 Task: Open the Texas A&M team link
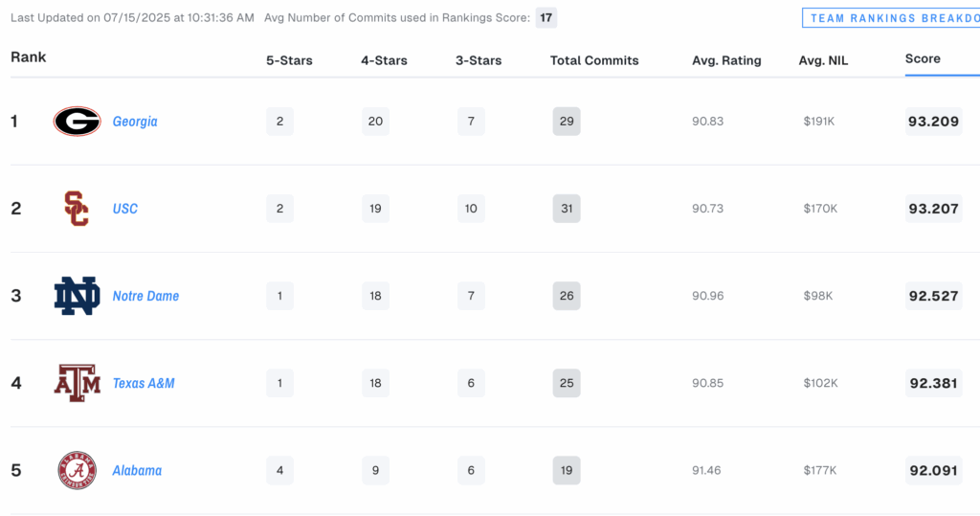(144, 383)
